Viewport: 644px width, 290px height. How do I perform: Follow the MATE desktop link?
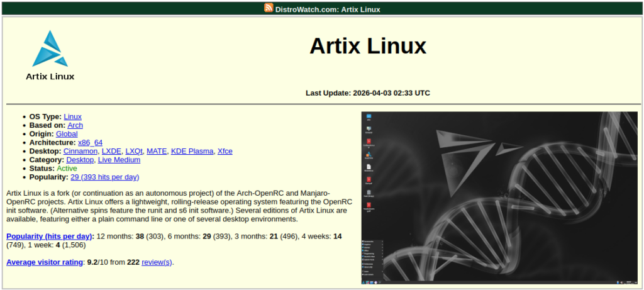157,151
